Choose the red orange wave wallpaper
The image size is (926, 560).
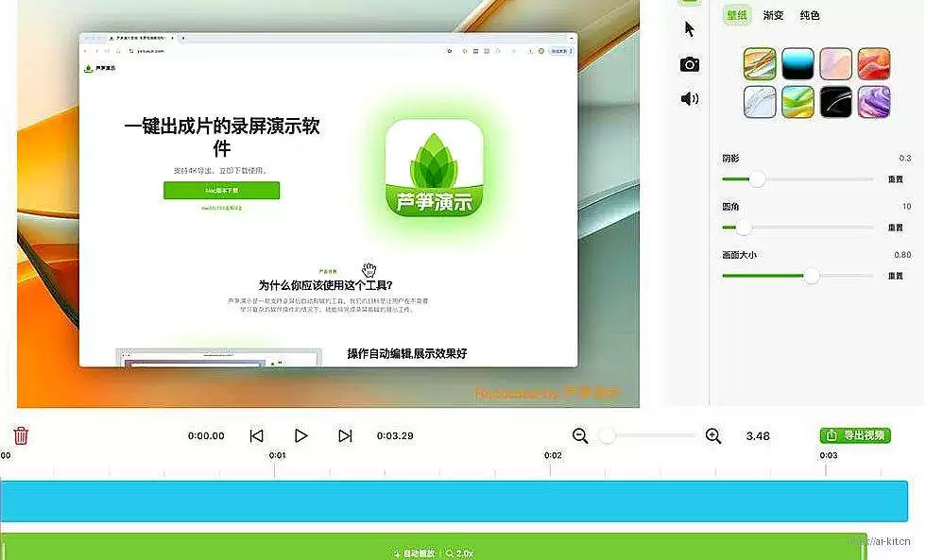[x=874, y=63]
